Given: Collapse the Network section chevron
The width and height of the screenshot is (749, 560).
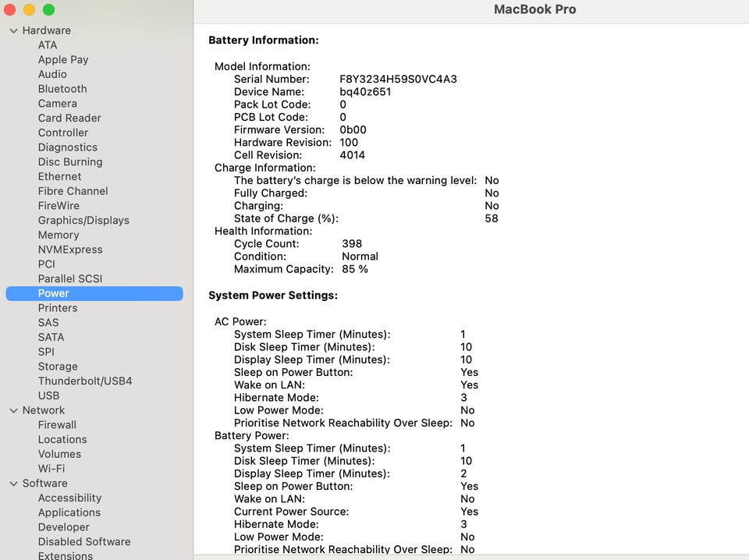Looking at the screenshot, I should coord(13,410).
